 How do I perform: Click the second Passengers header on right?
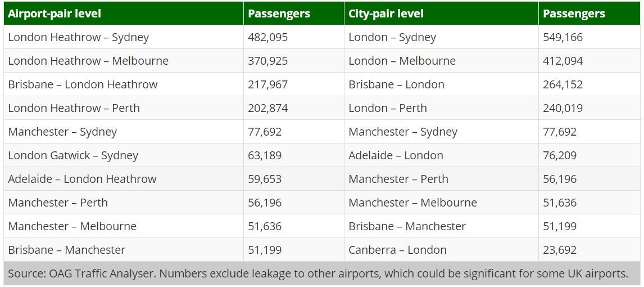click(574, 14)
